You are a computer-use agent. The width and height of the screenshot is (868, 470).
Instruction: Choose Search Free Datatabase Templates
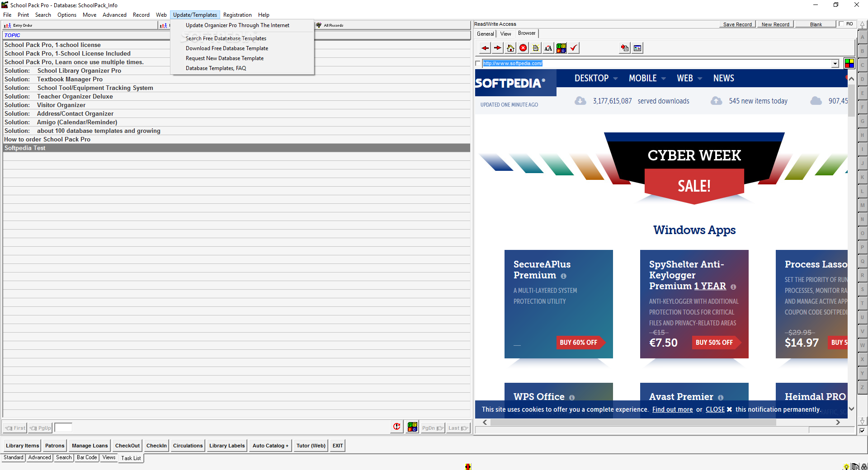pos(226,38)
